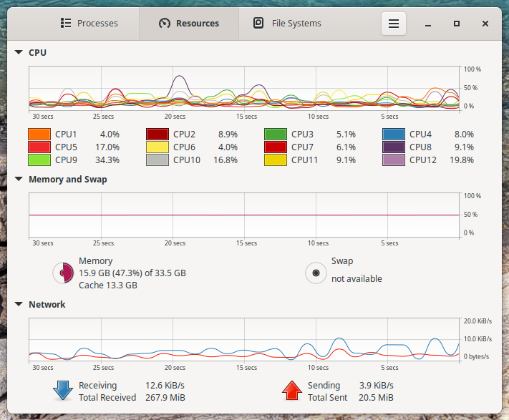This screenshot has height=420, width=509.
Task: Pick a new color for CPU4
Action: pos(394,134)
